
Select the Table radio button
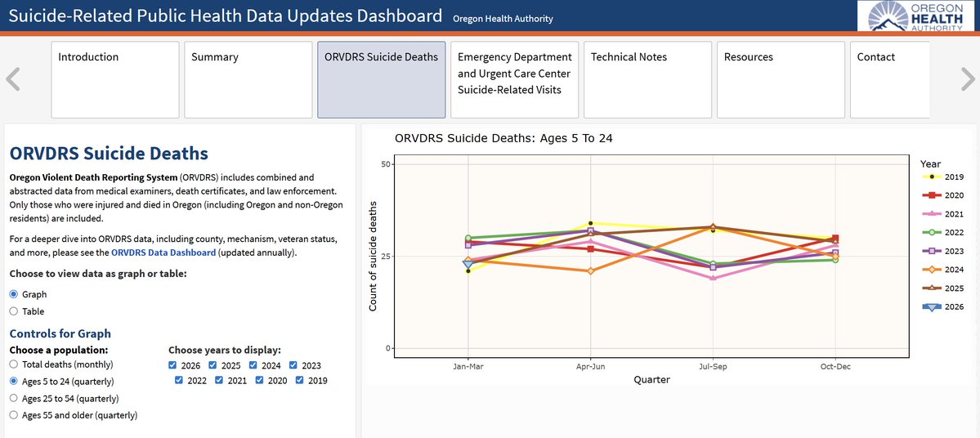click(14, 311)
